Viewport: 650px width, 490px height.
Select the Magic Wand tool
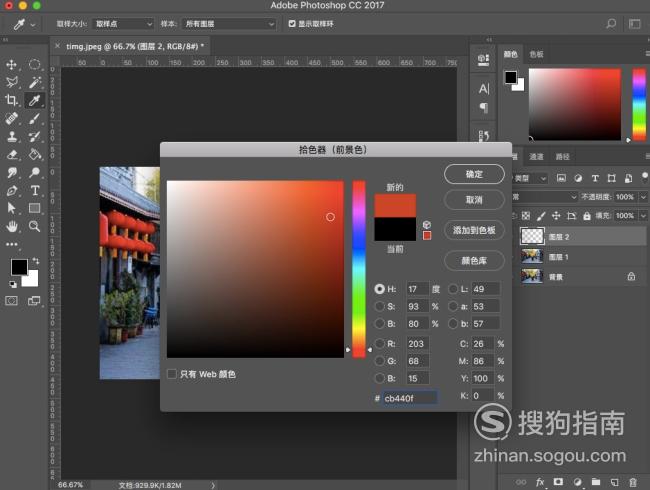tap(34, 82)
